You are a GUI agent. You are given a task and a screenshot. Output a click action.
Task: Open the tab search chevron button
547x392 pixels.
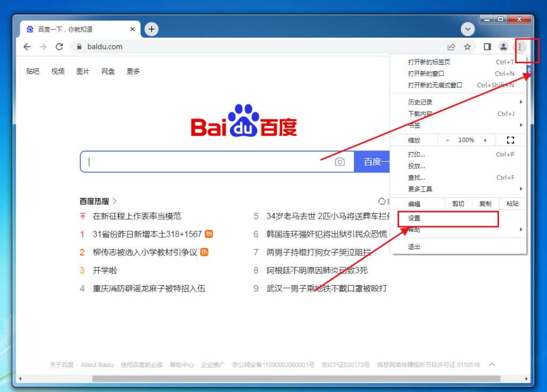(468, 29)
